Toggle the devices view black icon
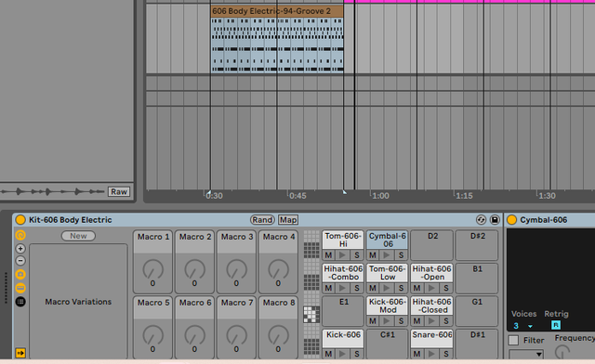Viewport: 595px width, 364px height. click(20, 302)
